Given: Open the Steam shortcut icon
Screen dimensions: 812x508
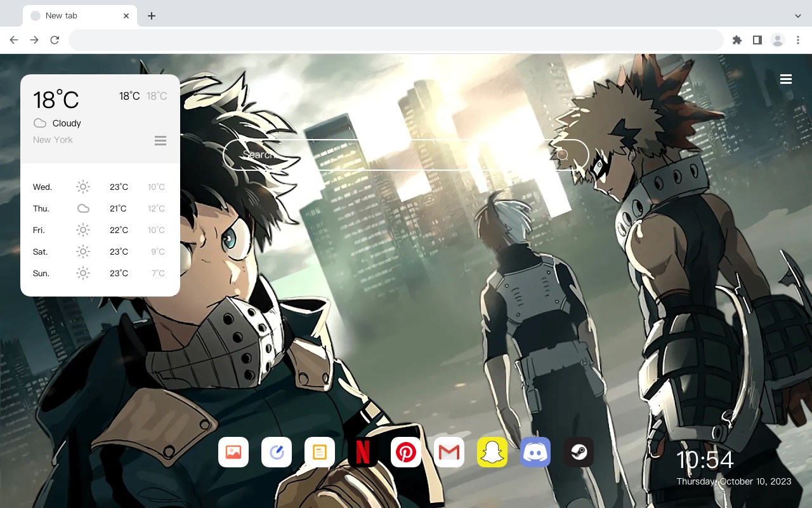Looking at the screenshot, I should [x=579, y=452].
